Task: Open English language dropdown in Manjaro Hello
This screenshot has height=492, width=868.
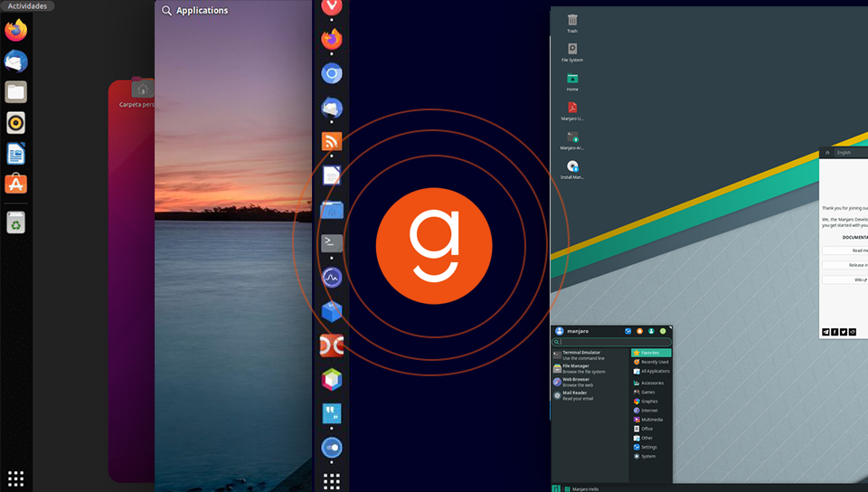Action: point(852,153)
